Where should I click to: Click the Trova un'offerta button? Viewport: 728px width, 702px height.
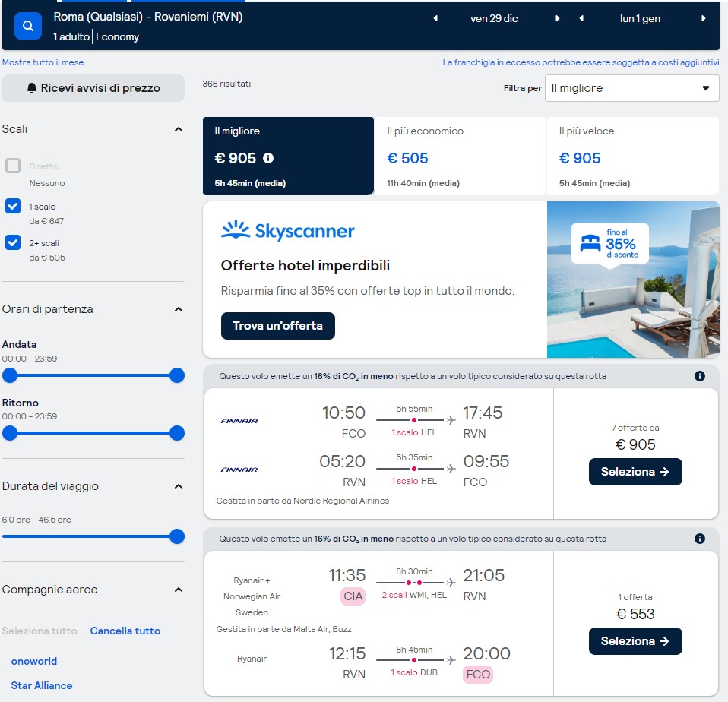(277, 326)
